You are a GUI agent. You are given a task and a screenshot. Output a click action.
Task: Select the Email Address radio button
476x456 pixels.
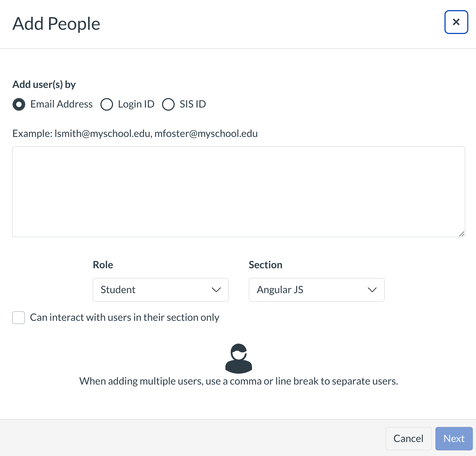(x=19, y=104)
